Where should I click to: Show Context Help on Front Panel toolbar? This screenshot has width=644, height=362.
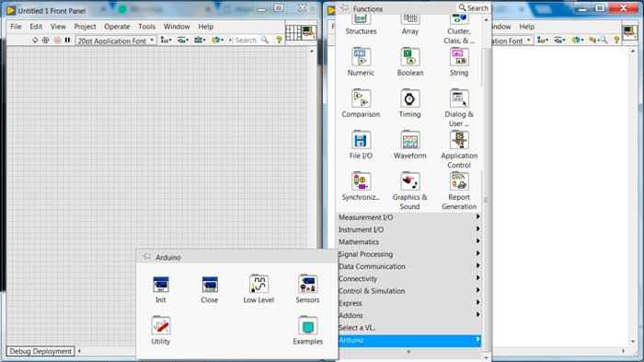tap(279, 40)
